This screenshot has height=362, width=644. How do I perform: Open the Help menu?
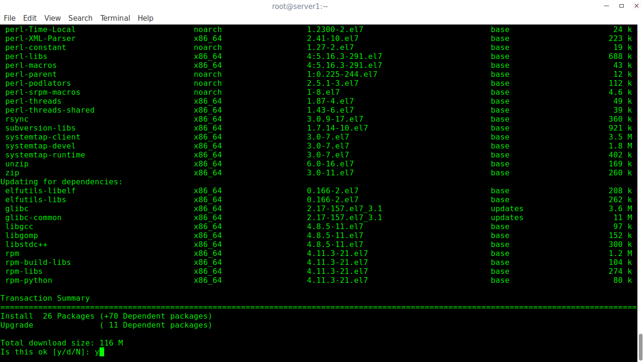coord(145,18)
